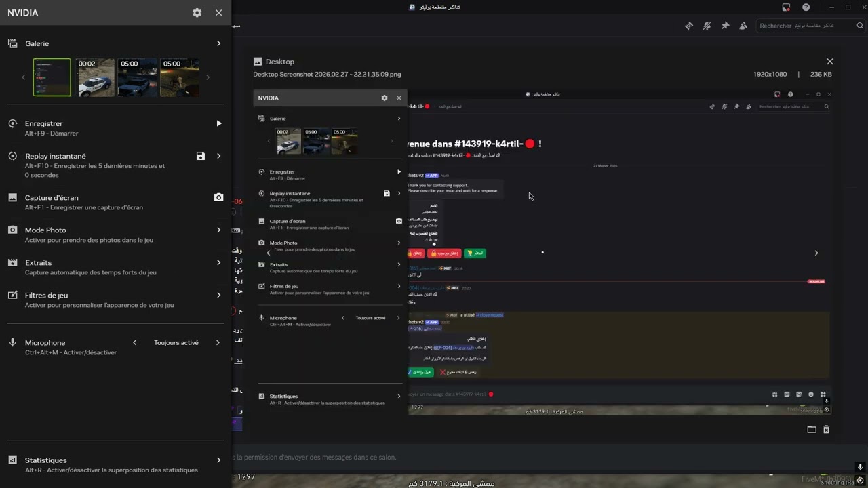The height and width of the screenshot is (488, 868).
Task: Open Discord threads icon in toolbar
Action: click(688, 26)
